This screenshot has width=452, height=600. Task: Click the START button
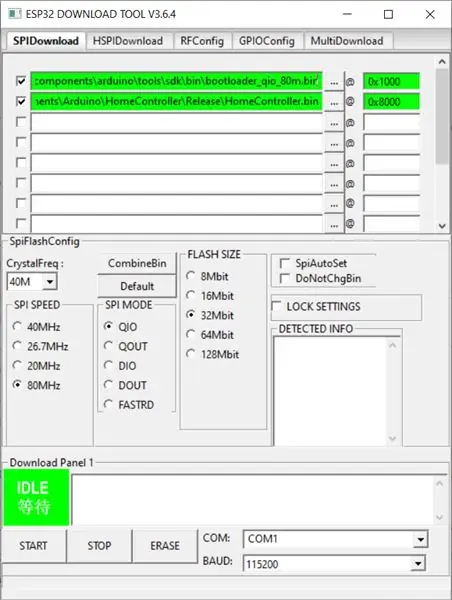click(x=34, y=546)
